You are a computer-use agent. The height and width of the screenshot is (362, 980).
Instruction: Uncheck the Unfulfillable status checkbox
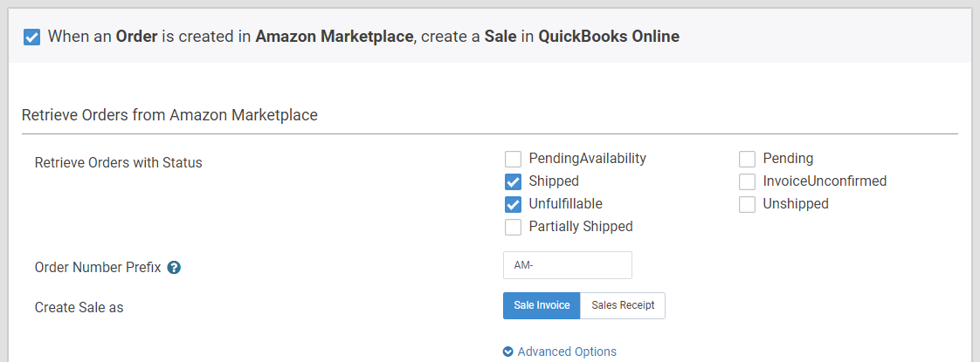pyautogui.click(x=513, y=204)
